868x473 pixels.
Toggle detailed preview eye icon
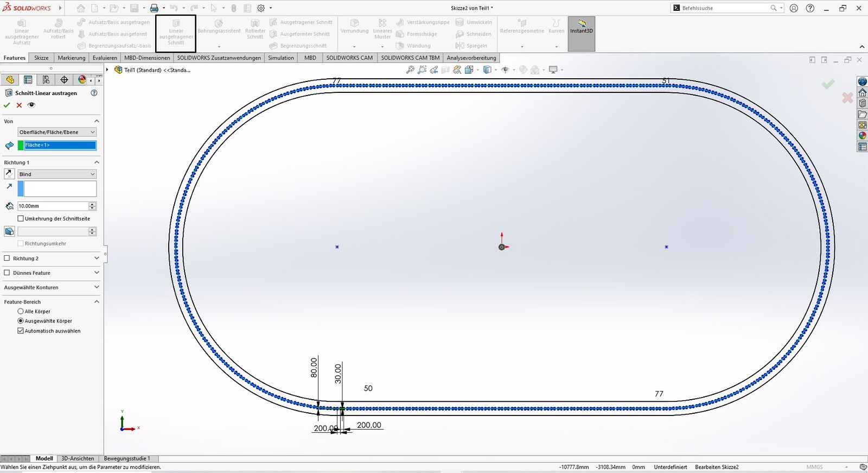coord(31,105)
